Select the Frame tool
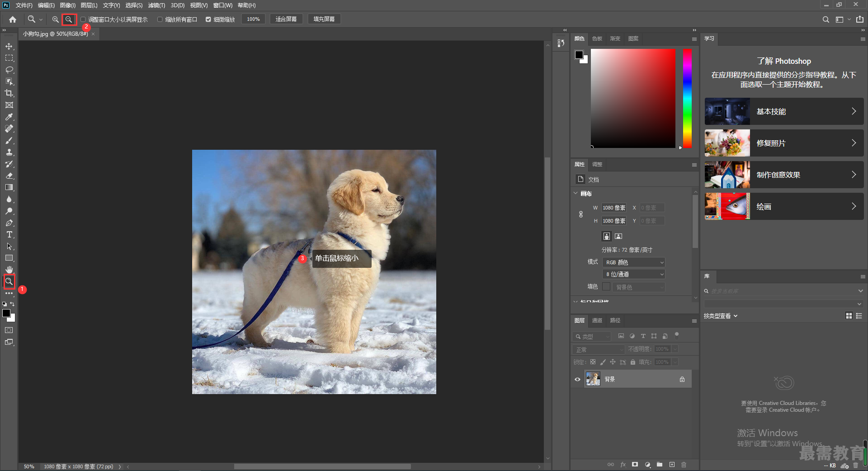 pos(9,105)
